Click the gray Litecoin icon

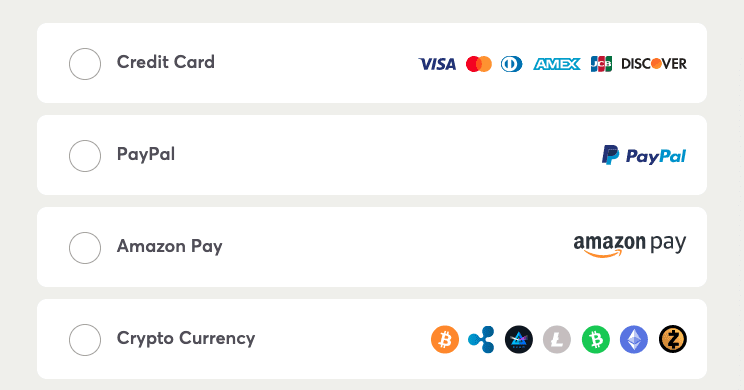(557, 340)
